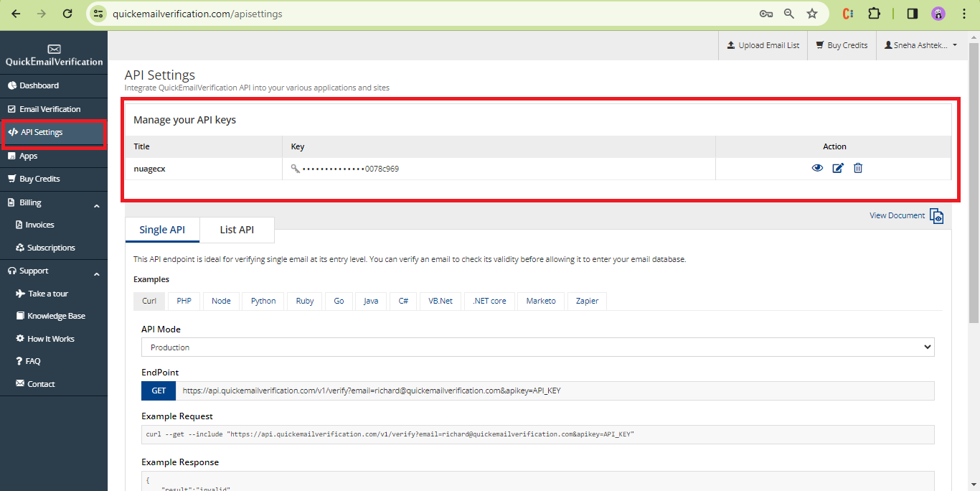Open FAQ in sidebar
Screen dimensions: 980x491
54,361
